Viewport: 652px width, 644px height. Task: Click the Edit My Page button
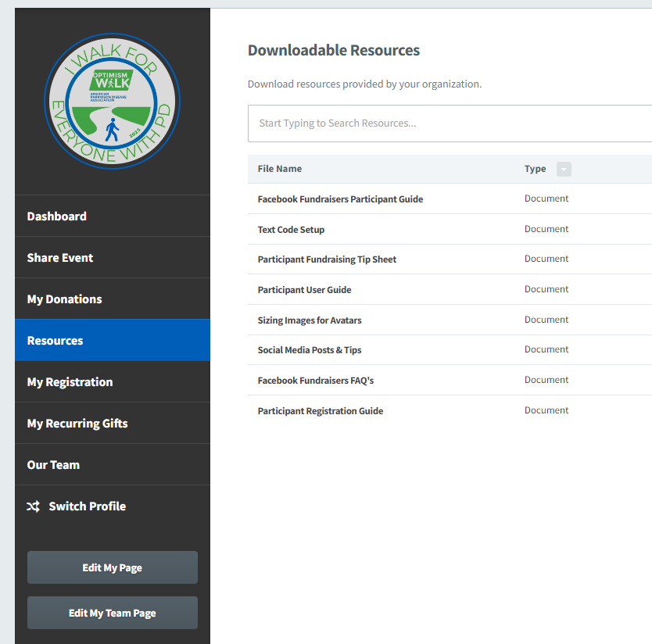[113, 567]
